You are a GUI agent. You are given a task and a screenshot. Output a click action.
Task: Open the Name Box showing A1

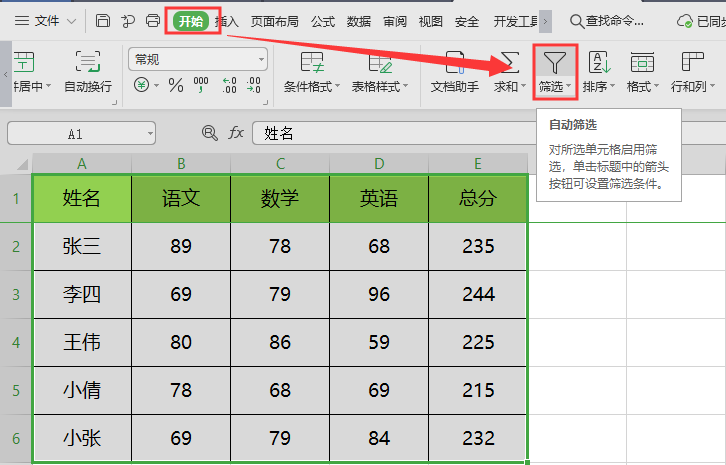pos(81,134)
